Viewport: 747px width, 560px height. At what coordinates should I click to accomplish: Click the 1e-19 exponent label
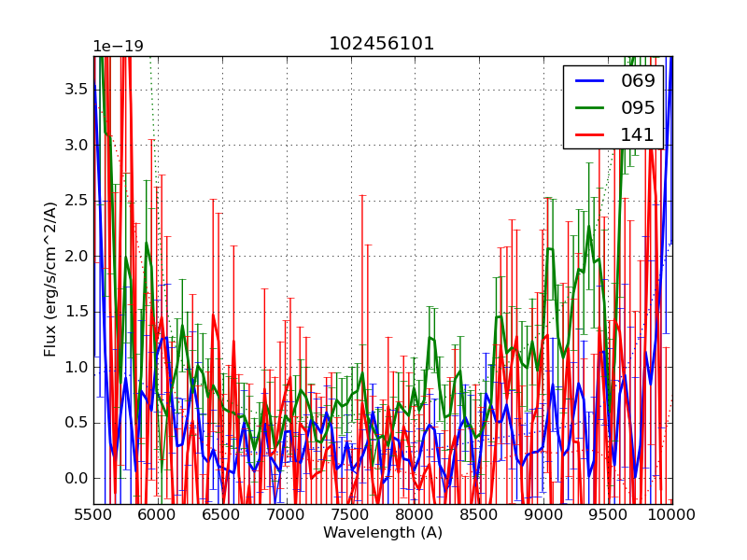click(118, 47)
